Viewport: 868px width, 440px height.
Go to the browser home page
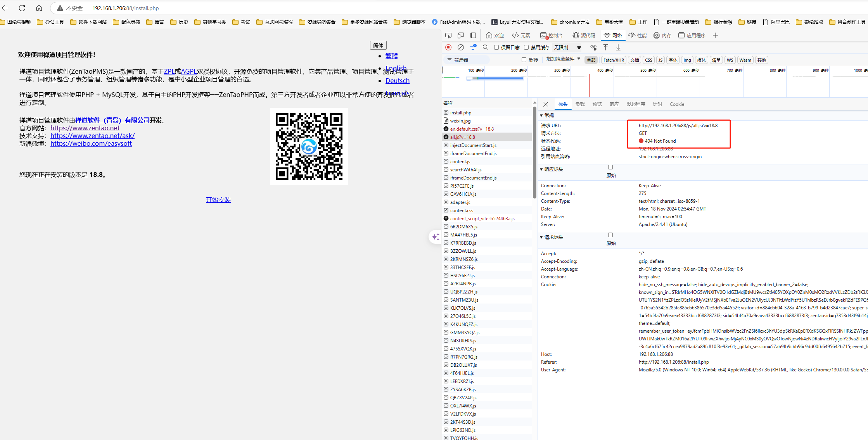[39, 8]
